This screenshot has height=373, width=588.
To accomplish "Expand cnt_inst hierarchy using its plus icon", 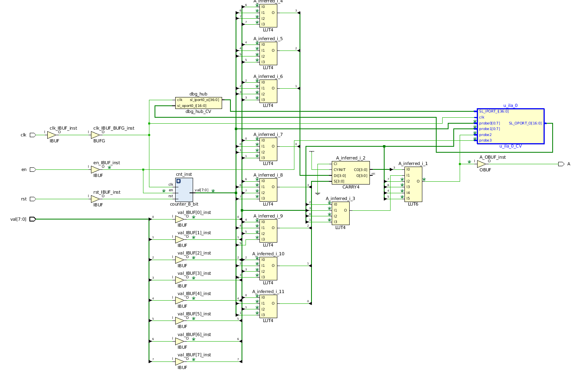I will click(x=178, y=181).
